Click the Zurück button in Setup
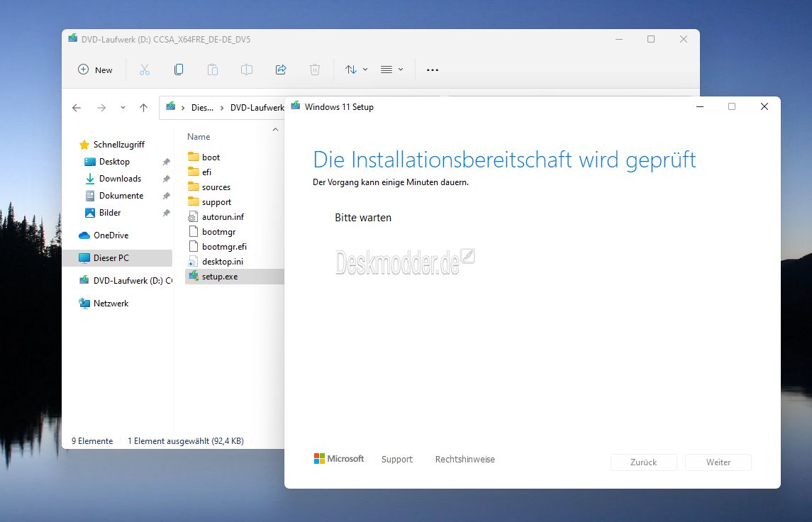This screenshot has width=812, height=522. click(644, 462)
